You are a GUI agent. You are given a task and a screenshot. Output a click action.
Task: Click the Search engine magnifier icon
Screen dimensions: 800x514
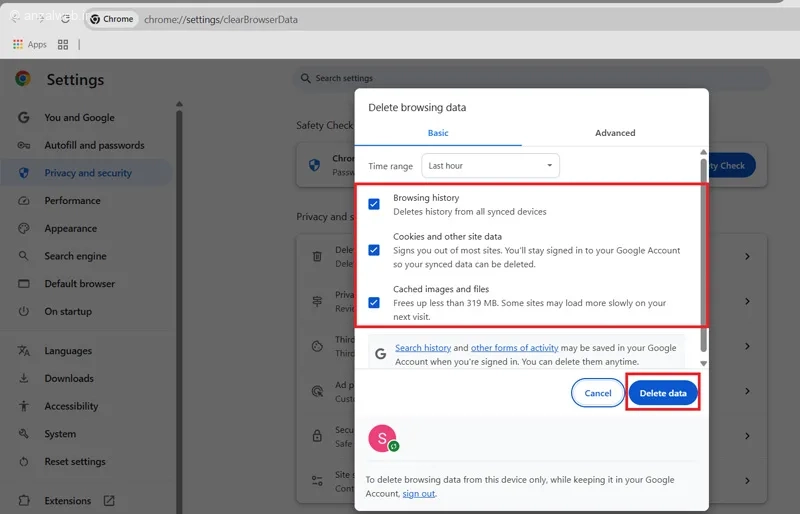23,256
